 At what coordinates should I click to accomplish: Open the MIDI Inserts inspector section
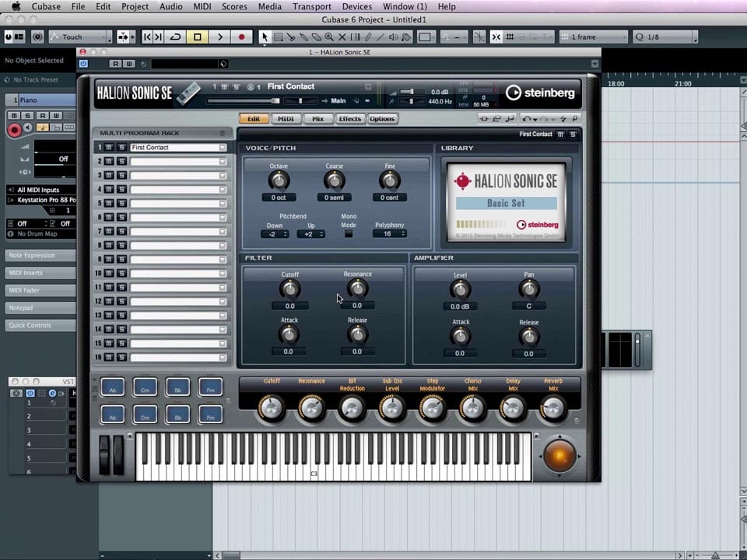click(x=40, y=273)
